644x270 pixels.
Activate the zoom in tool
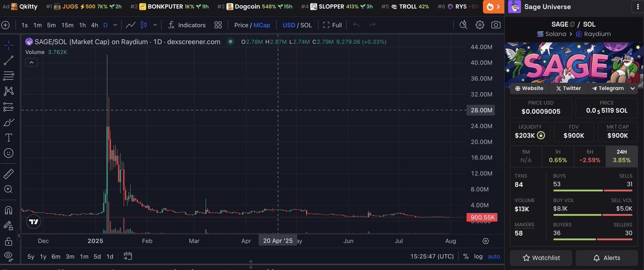click(9, 189)
